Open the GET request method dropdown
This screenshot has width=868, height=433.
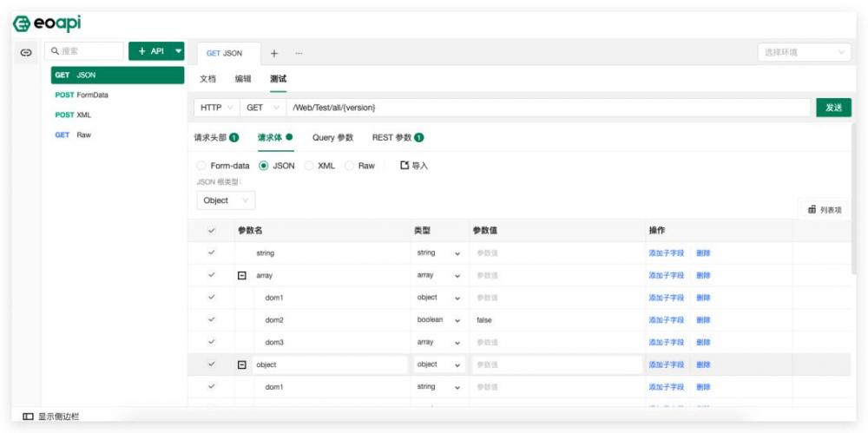click(262, 108)
